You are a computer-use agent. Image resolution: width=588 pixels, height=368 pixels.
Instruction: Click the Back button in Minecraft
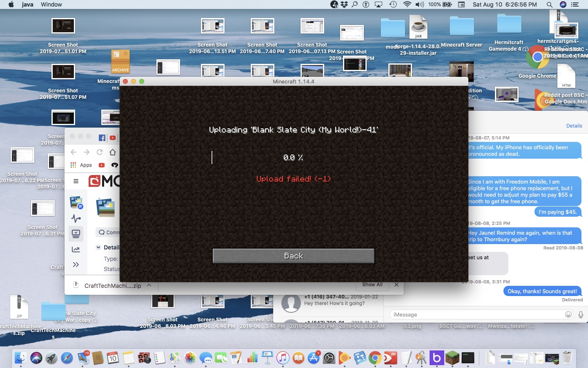tap(293, 256)
